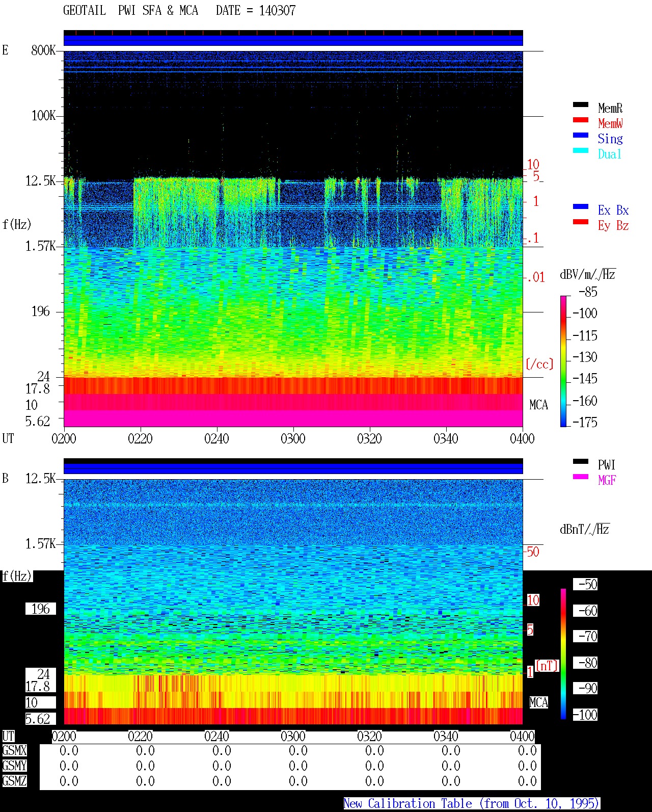The image size is (652, 812).
Task: Click the 'DATE = 140307' header text
Action: 256,10
